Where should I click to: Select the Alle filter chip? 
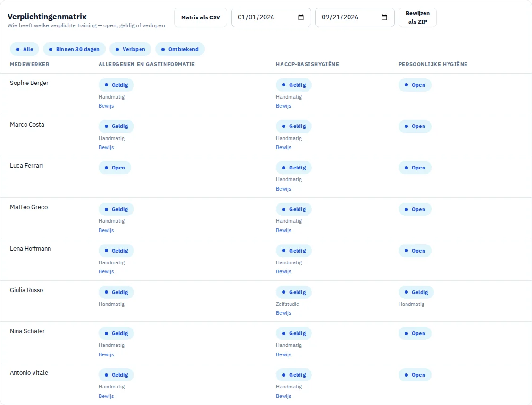point(25,49)
